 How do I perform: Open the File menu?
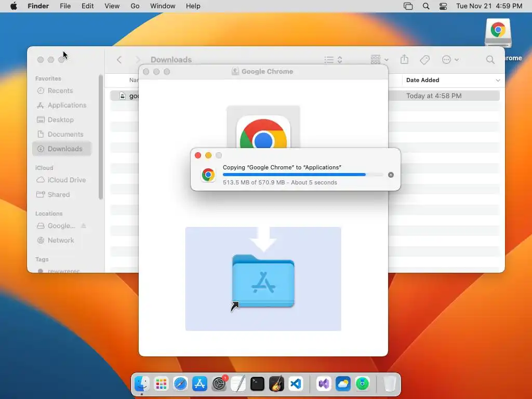tap(65, 6)
